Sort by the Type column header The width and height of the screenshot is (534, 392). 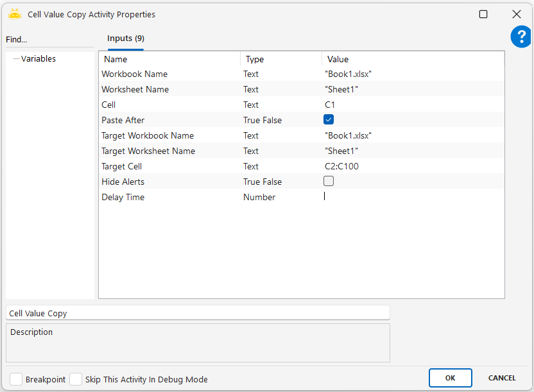pos(280,59)
